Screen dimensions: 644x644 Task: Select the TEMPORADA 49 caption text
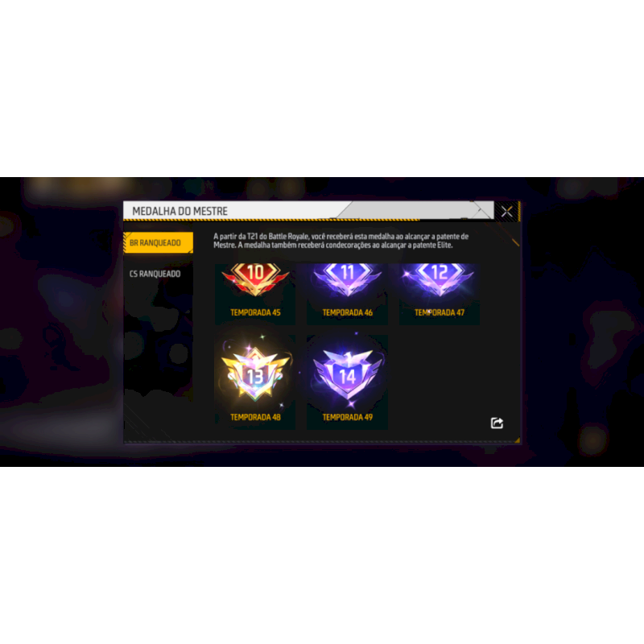point(348,417)
